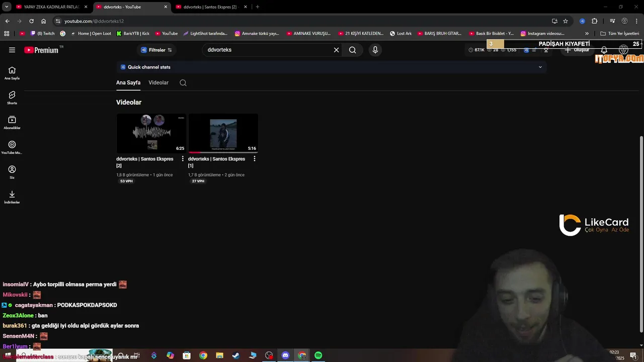
Task: Open the Tüm Yer İşaretleri folder
Action: [619, 34]
